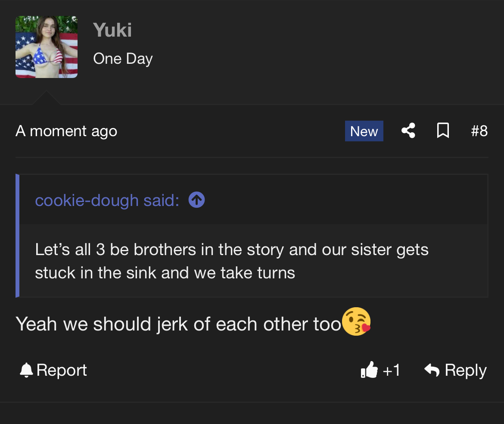The width and height of the screenshot is (504, 424).
Task: Click the "One Day" user title
Action: (123, 59)
